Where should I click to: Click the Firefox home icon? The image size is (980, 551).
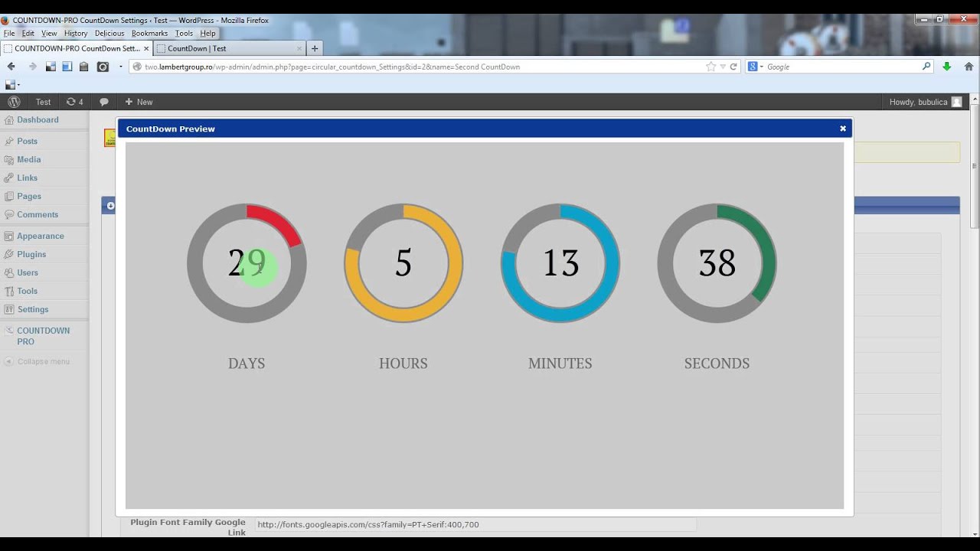point(968,67)
